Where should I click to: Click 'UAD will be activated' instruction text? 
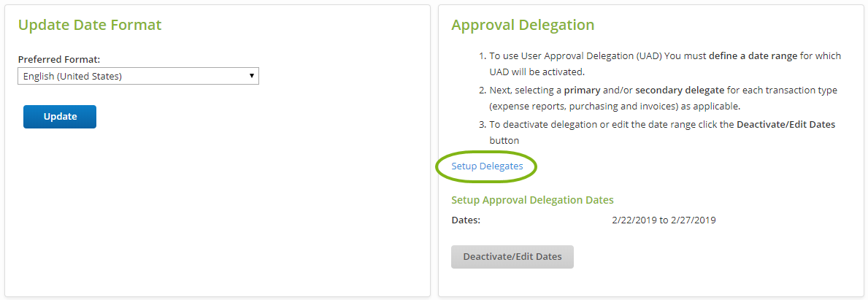tap(537, 72)
